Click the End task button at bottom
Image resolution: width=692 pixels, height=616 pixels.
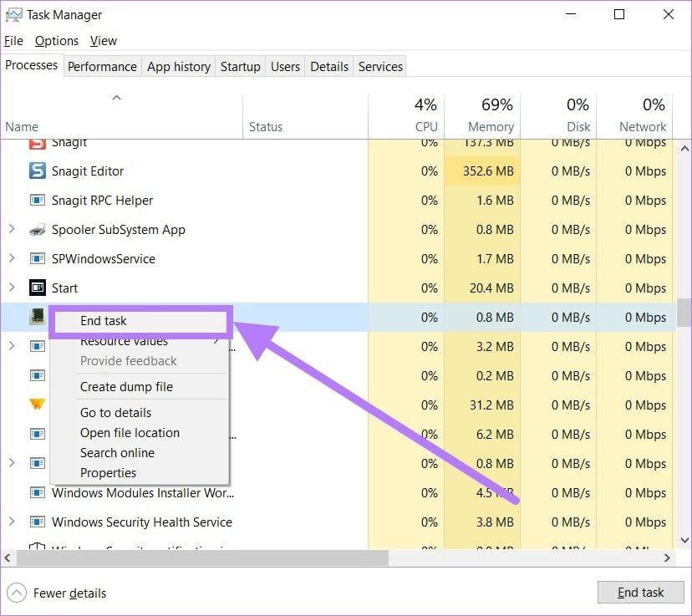click(x=640, y=592)
